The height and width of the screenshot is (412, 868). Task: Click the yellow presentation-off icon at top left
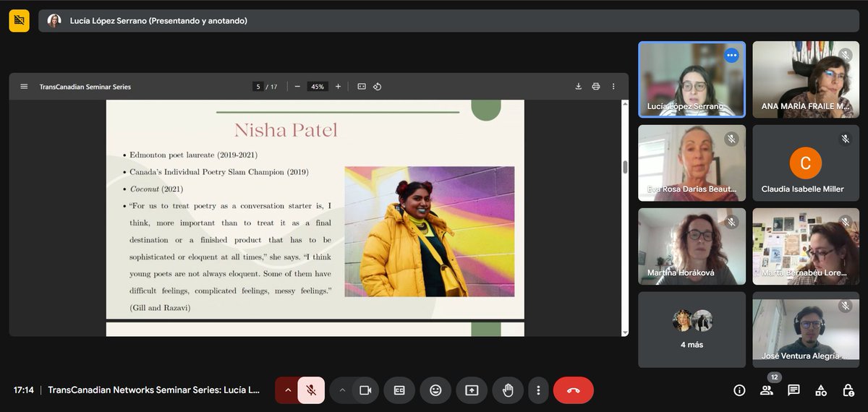[19, 20]
